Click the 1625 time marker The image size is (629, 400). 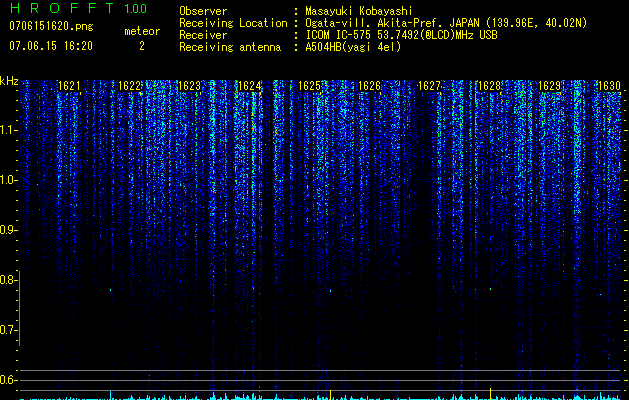point(309,86)
